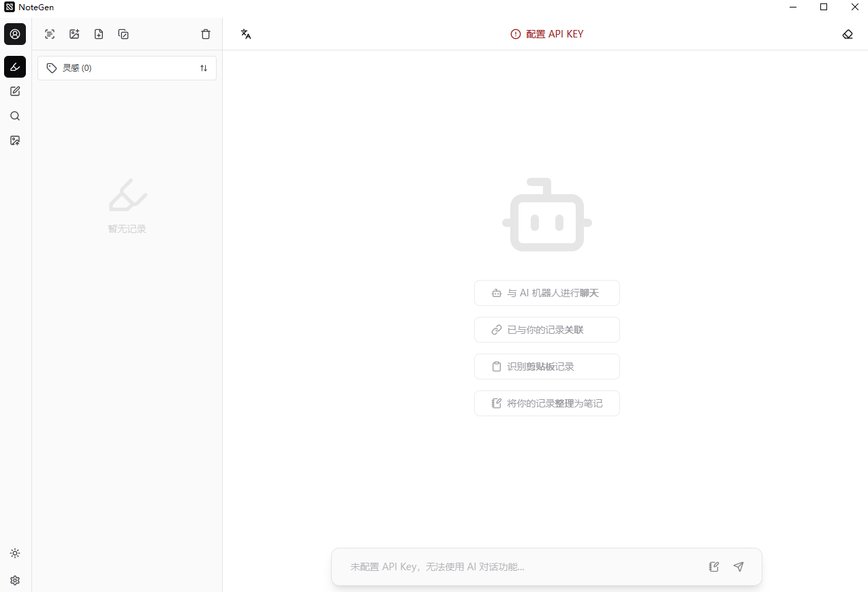Click the insert image icon
This screenshot has height=592, width=868.
click(74, 34)
